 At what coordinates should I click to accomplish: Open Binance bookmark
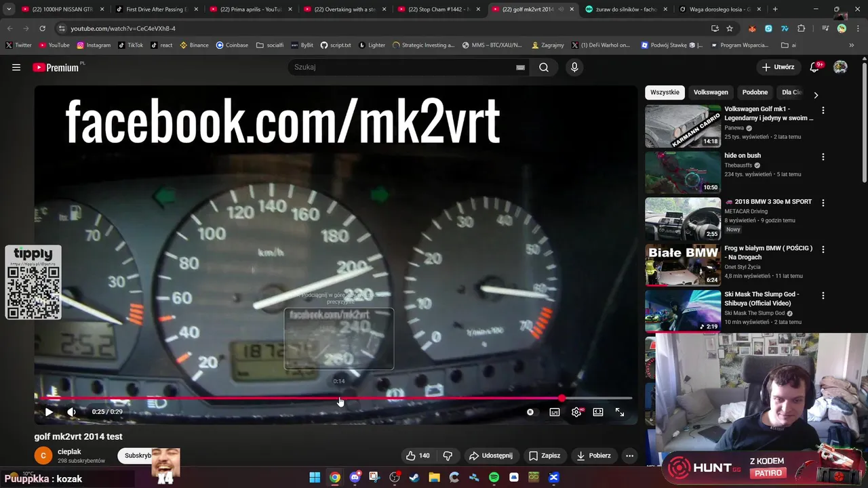194,45
